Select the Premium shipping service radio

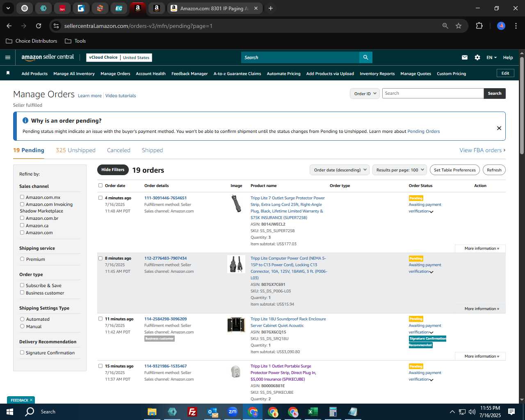pyautogui.click(x=22, y=259)
